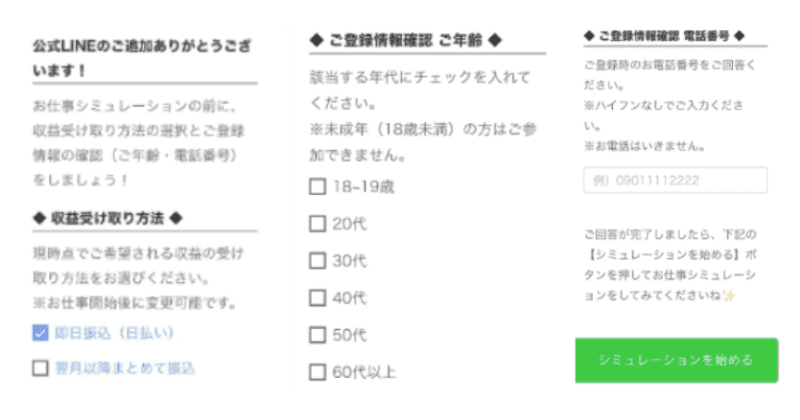Image resolution: width=800 pixels, height=420 pixels.
Task: Check the 18~19歳 age checkbox
Action: [317, 186]
